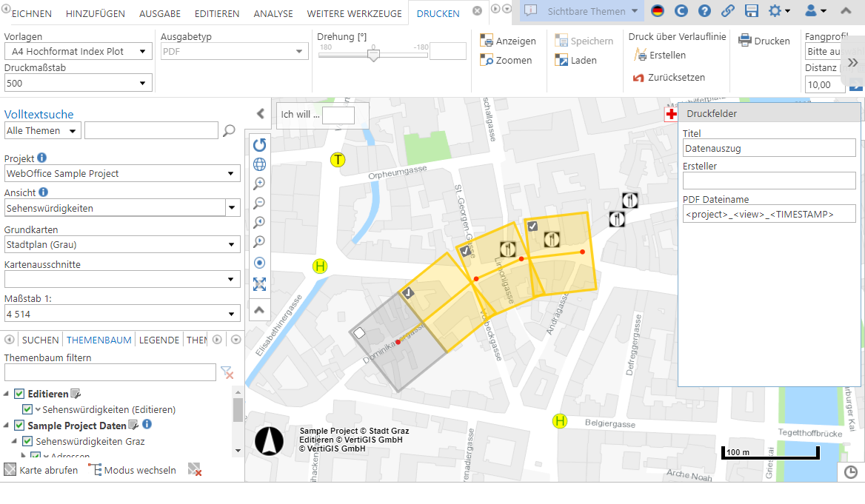Open the help icon in the header
This screenshot has height=504, width=865.
703,10
